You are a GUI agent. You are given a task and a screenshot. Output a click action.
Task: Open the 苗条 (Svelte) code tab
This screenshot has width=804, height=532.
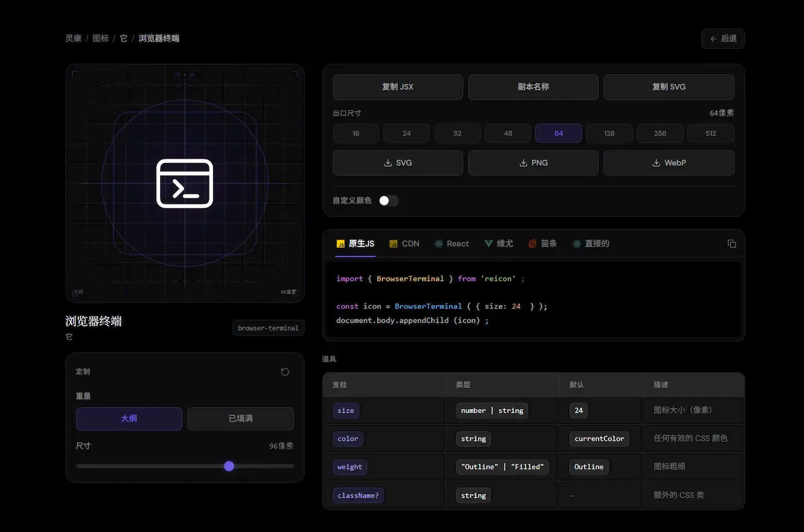coord(543,244)
